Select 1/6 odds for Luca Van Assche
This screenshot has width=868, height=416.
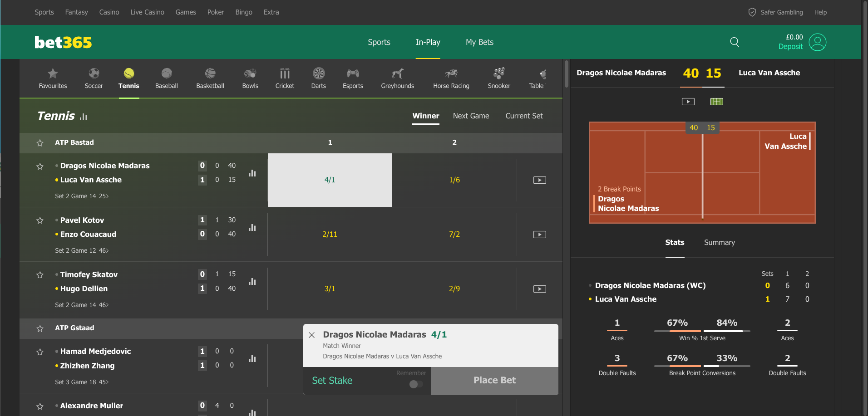click(454, 180)
